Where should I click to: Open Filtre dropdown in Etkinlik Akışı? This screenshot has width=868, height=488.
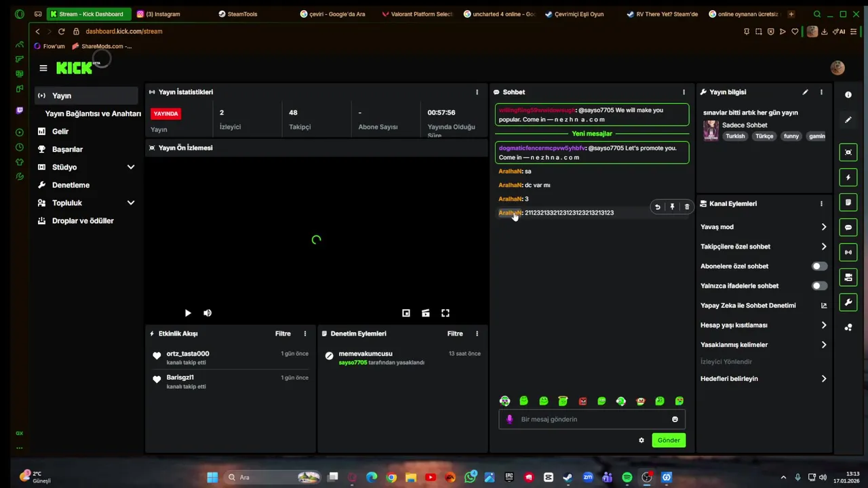(x=283, y=333)
